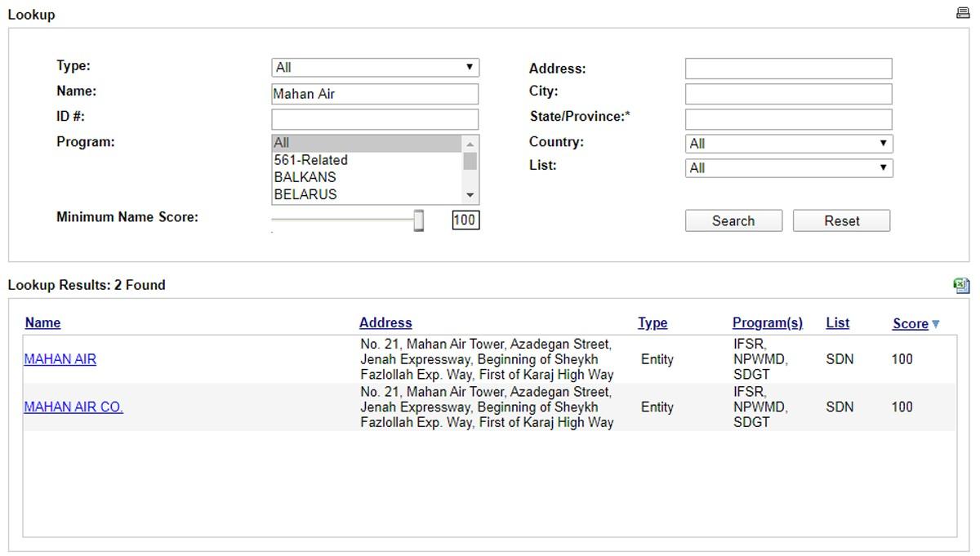Select All in the Program list
Image resolution: width=980 pixels, height=556 pixels.
(x=367, y=143)
